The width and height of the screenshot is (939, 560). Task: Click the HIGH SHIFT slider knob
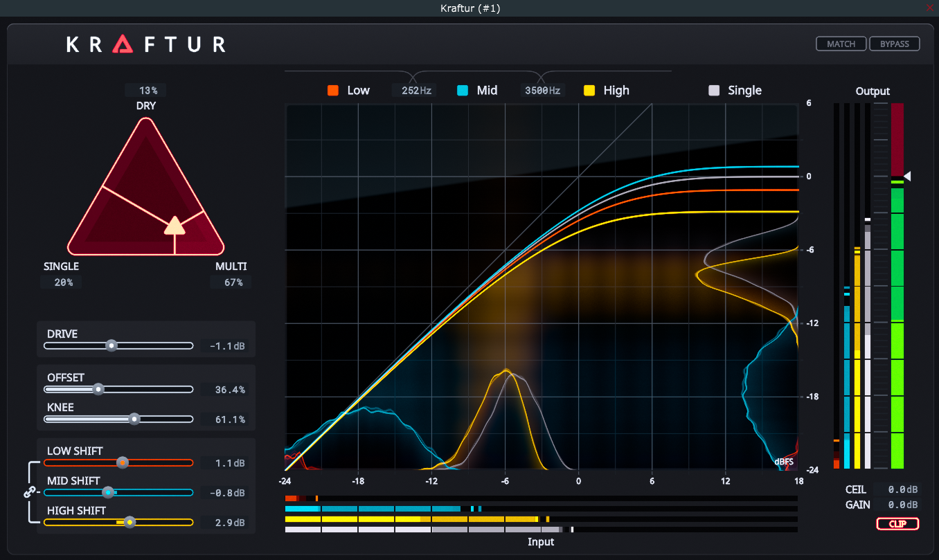[x=129, y=522]
